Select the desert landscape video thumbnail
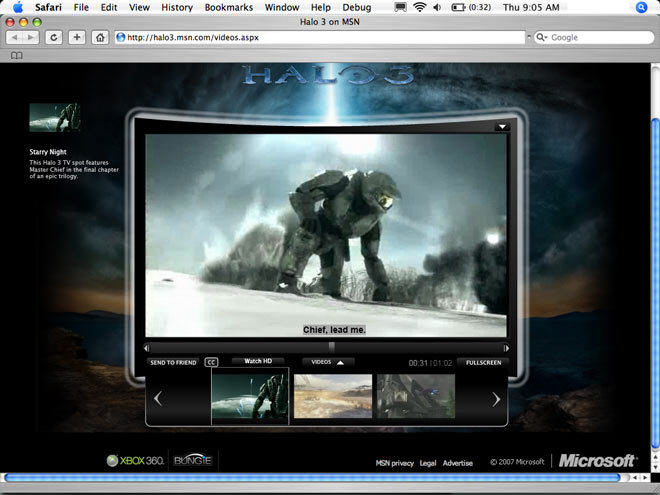 (333, 396)
